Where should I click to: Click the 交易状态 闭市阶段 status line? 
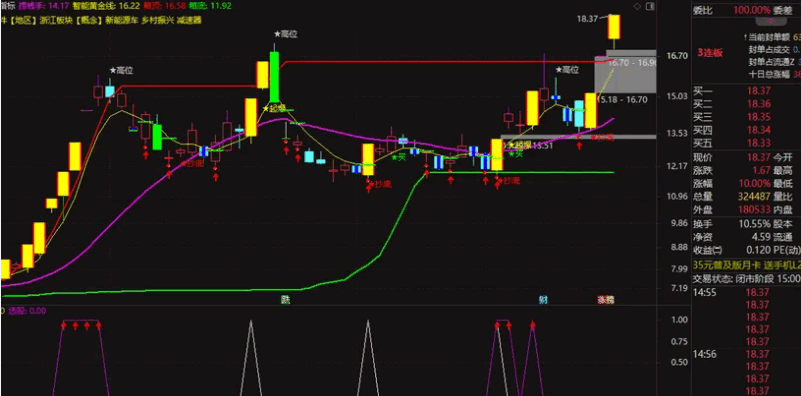click(x=746, y=279)
